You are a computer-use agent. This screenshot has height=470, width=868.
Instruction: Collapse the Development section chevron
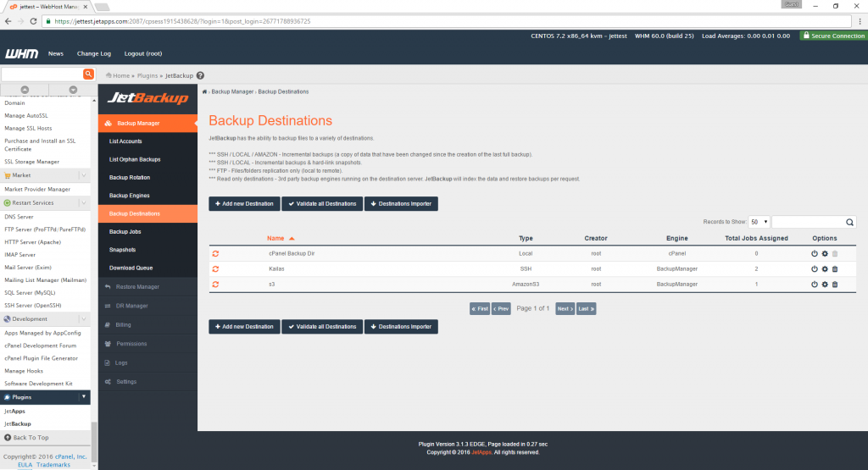tap(84, 319)
